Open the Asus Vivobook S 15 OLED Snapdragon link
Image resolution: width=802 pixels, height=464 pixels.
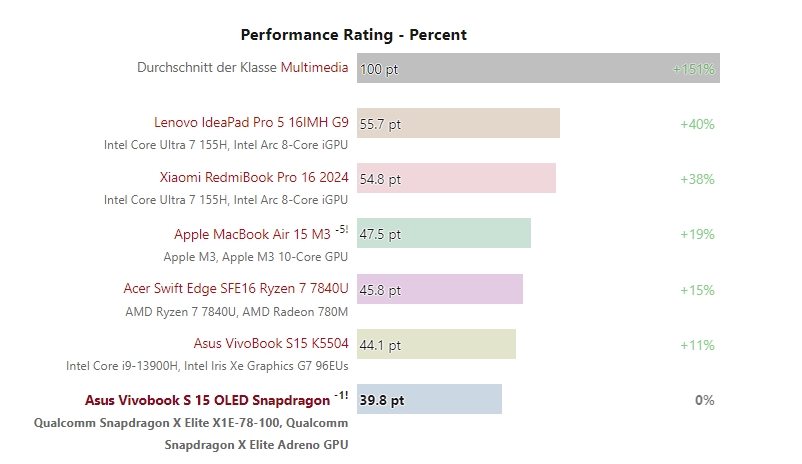point(207,400)
